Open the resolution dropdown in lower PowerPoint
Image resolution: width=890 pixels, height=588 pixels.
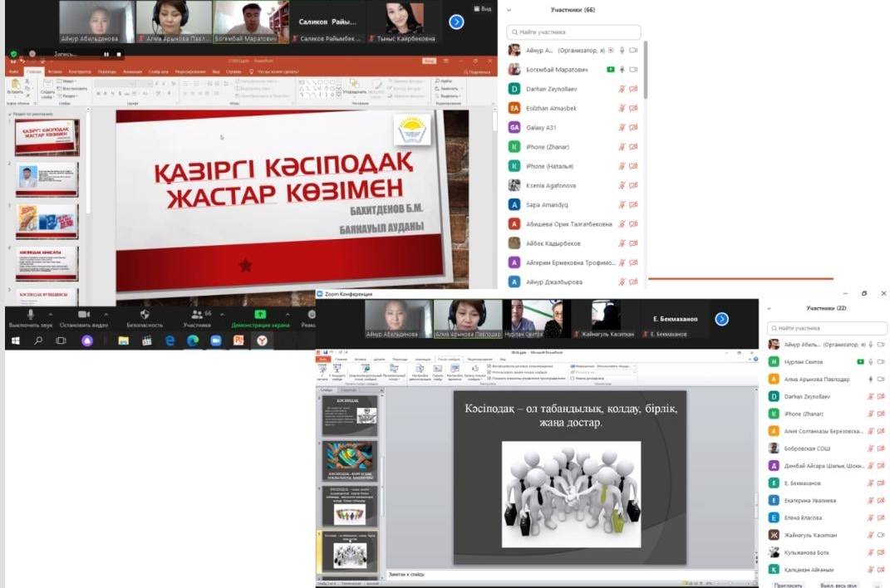[633, 366]
